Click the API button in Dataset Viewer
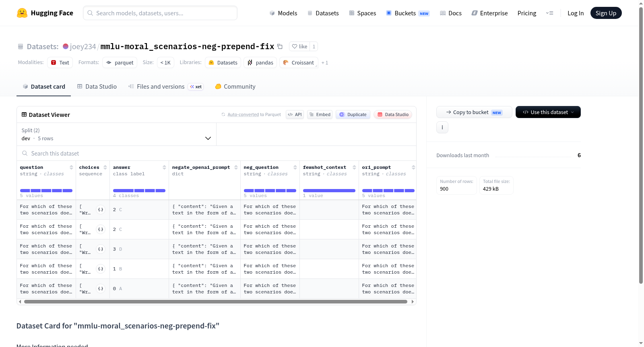The height and width of the screenshot is (347, 644). [x=295, y=114]
